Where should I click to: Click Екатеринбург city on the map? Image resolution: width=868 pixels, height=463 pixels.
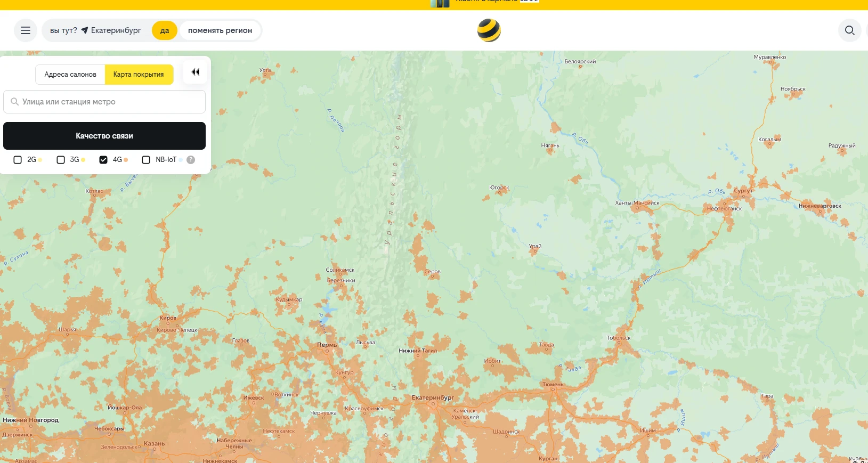click(433, 399)
